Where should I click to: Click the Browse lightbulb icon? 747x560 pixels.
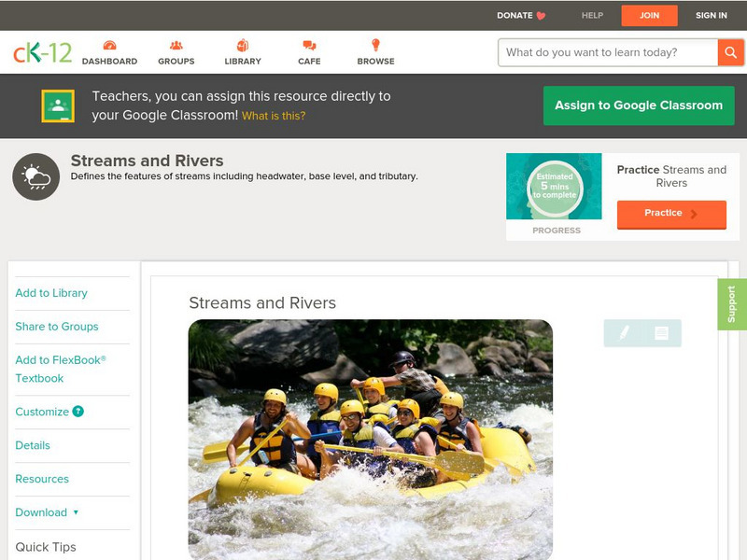(x=375, y=43)
